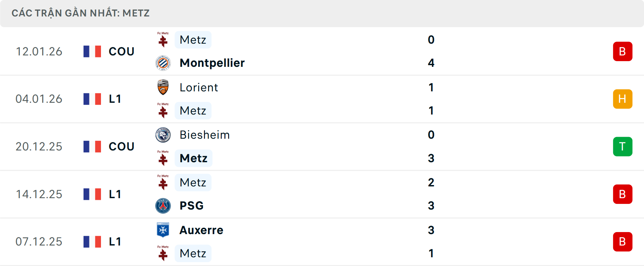The width and height of the screenshot is (644, 266).
Task: Click the Lorient club crest icon
Action: [163, 87]
